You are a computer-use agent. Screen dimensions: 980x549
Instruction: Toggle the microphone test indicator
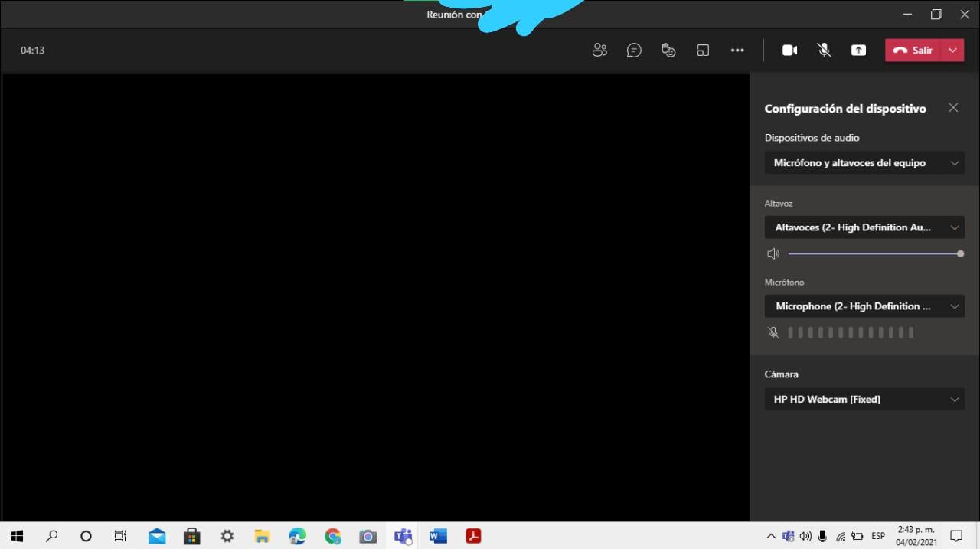point(773,332)
